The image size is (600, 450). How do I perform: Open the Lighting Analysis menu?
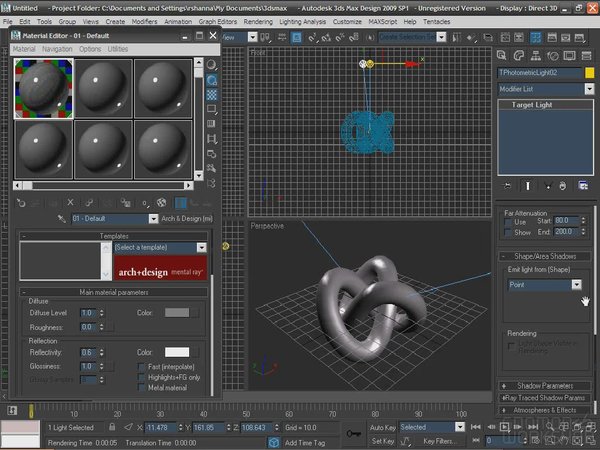click(302, 22)
